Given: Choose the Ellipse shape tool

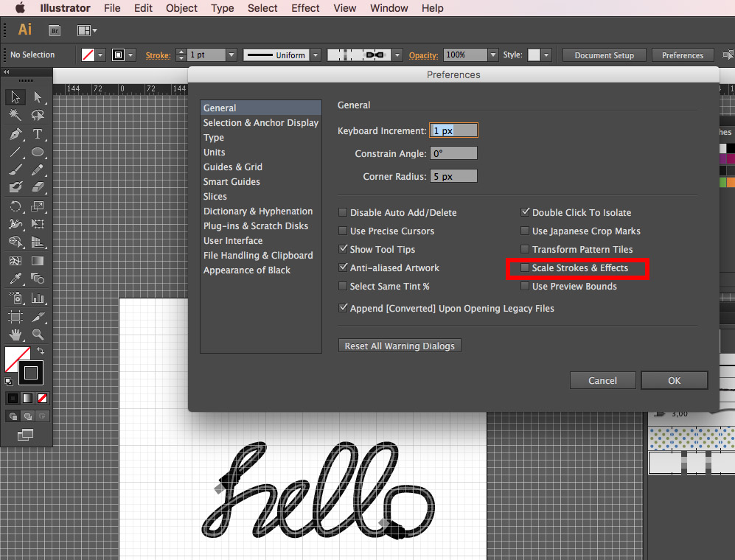Looking at the screenshot, I should pyautogui.click(x=38, y=153).
